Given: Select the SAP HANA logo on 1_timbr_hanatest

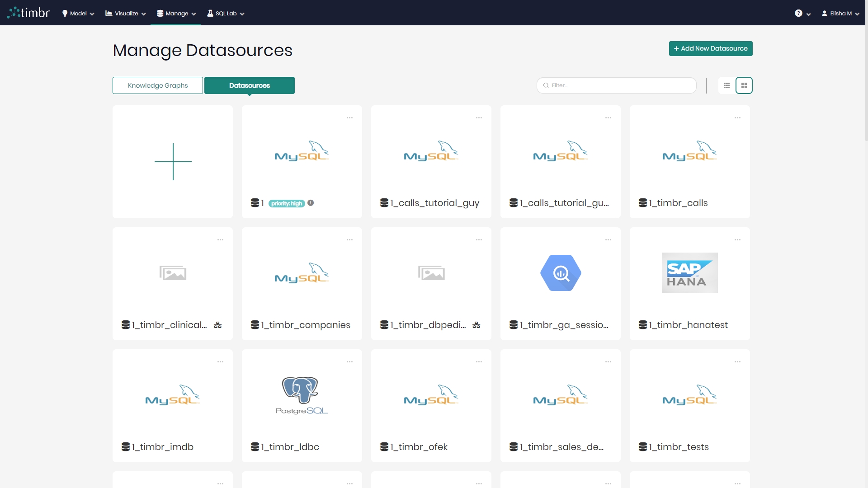Looking at the screenshot, I should (x=689, y=272).
